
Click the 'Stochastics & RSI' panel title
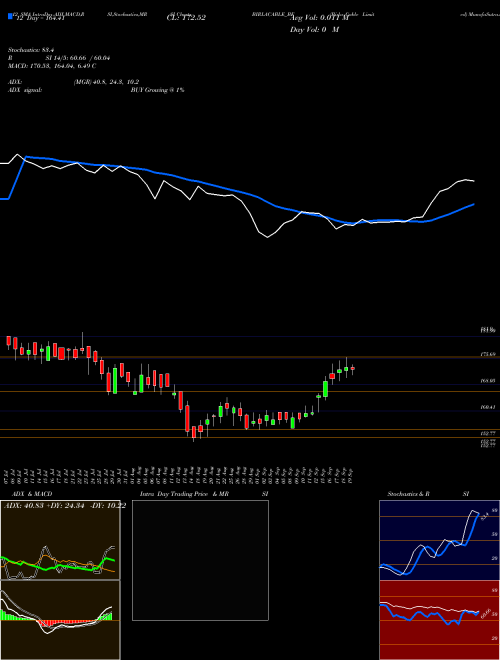coord(428,494)
